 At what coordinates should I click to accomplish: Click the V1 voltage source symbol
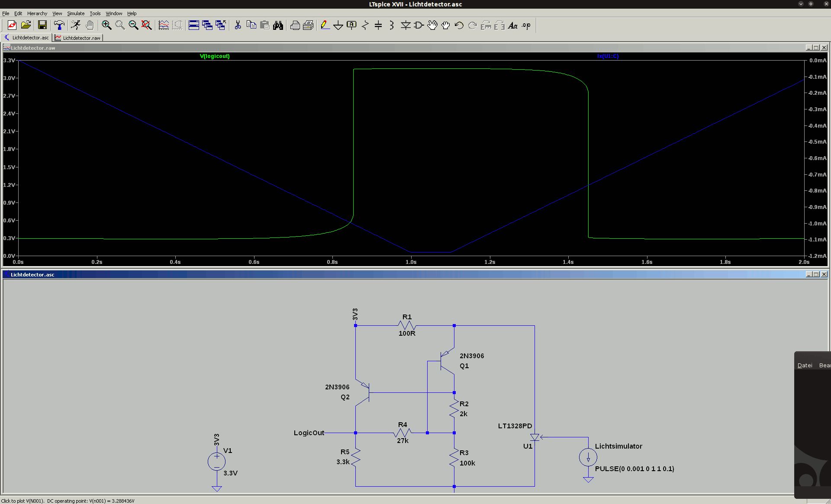coord(216,462)
